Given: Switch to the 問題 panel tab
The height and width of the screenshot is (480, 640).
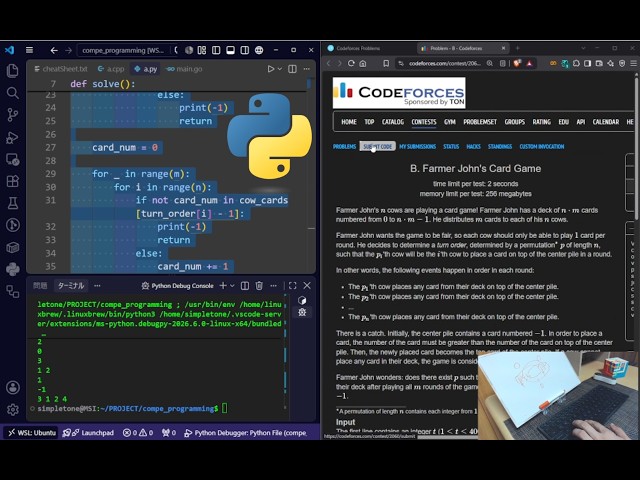Looking at the screenshot, I should pyautogui.click(x=40, y=286).
